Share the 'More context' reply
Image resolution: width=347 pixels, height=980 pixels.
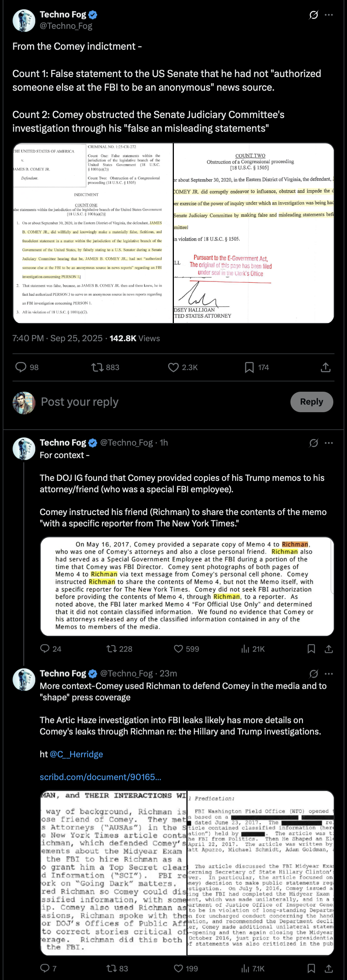click(x=329, y=968)
